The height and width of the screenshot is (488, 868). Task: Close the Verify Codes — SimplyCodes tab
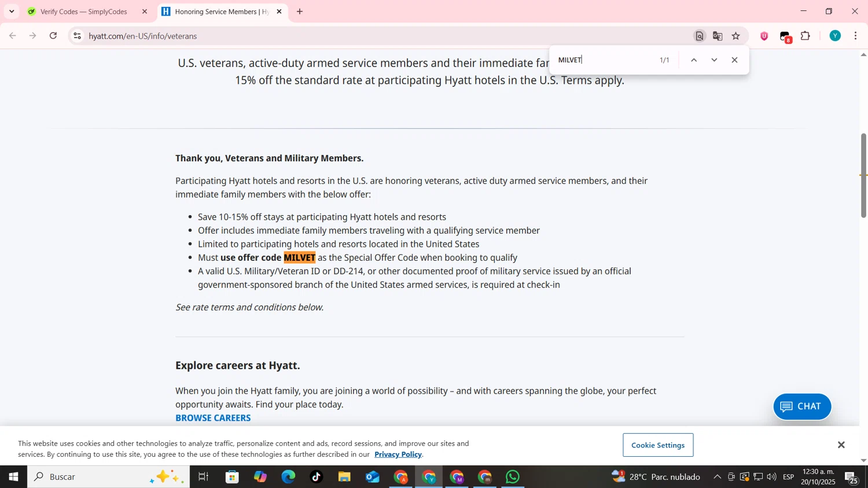click(x=145, y=12)
